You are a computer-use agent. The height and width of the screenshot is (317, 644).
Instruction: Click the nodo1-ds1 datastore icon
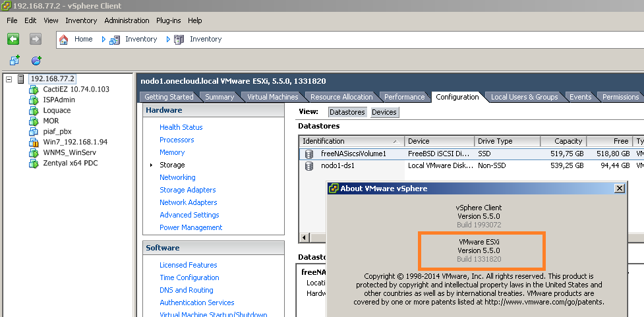pyautogui.click(x=309, y=166)
